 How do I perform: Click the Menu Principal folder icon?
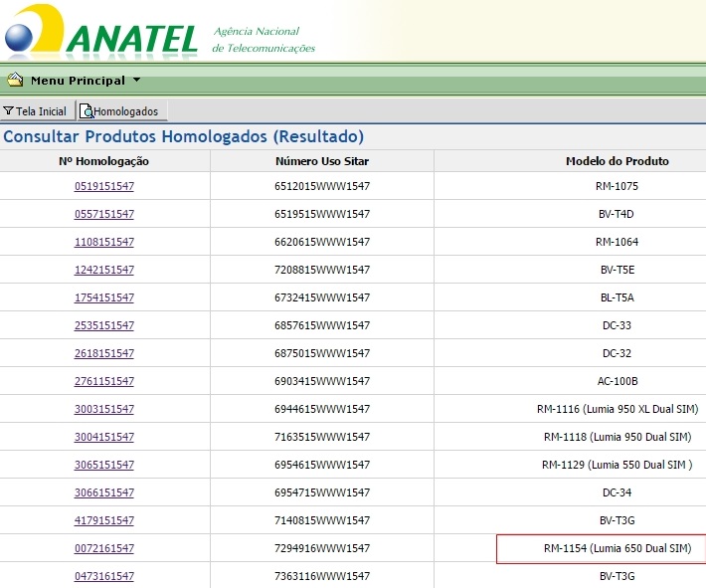pos(15,80)
